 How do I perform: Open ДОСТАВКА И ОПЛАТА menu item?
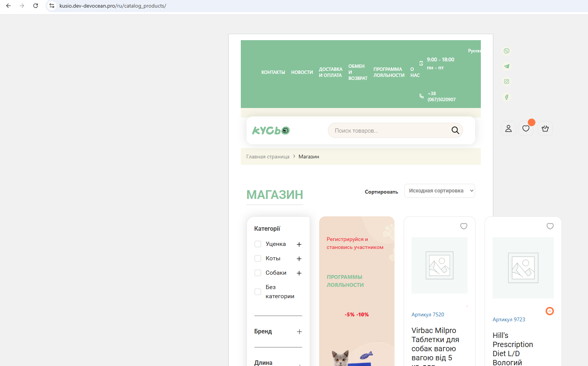click(331, 72)
